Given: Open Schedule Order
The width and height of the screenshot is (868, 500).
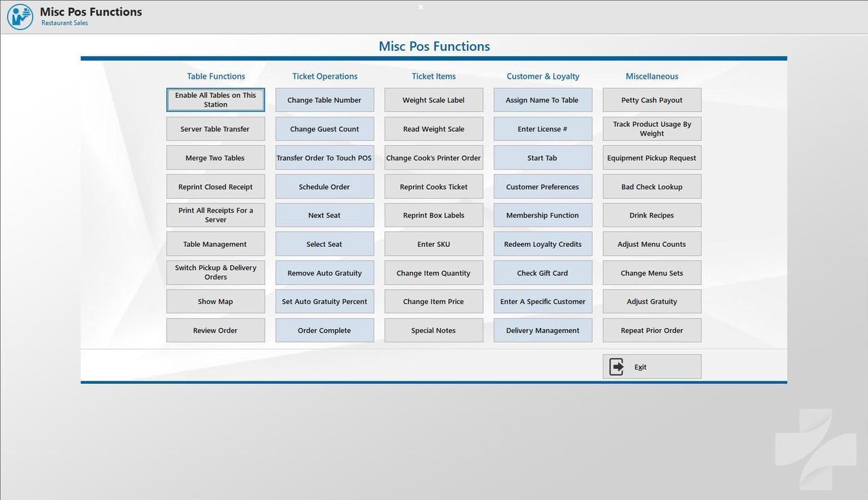Looking at the screenshot, I should point(325,187).
